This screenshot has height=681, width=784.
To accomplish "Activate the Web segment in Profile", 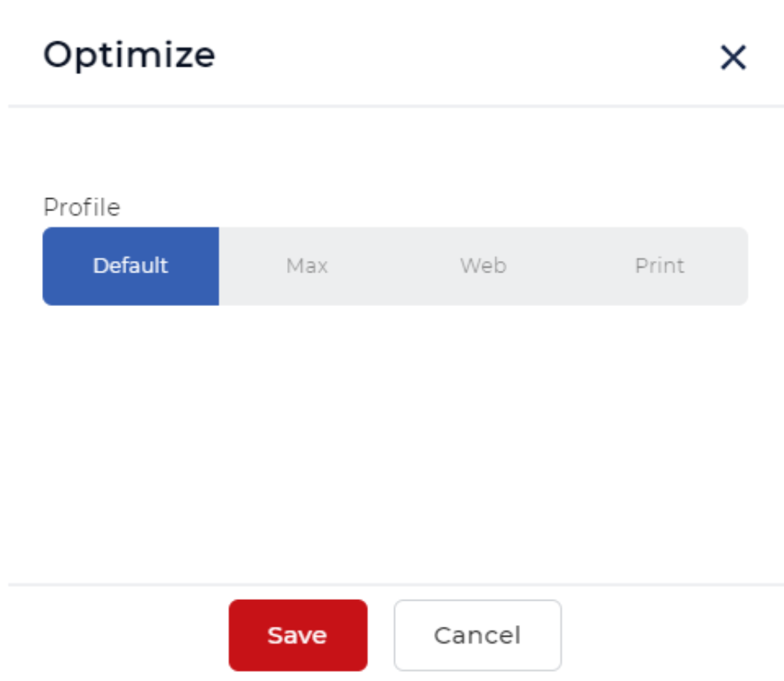I will [x=483, y=266].
